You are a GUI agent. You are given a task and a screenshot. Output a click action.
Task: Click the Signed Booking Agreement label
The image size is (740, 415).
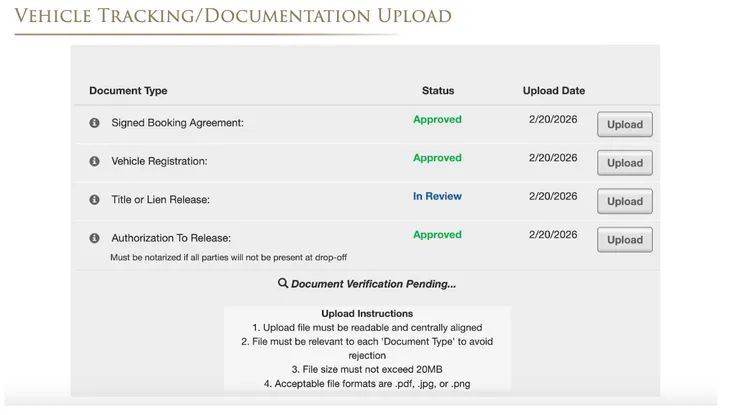[x=177, y=123]
